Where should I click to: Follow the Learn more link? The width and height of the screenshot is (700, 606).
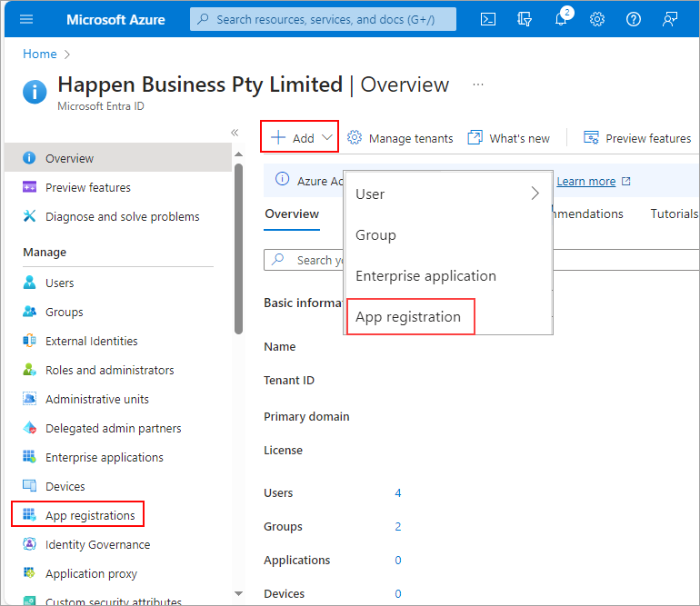point(585,182)
